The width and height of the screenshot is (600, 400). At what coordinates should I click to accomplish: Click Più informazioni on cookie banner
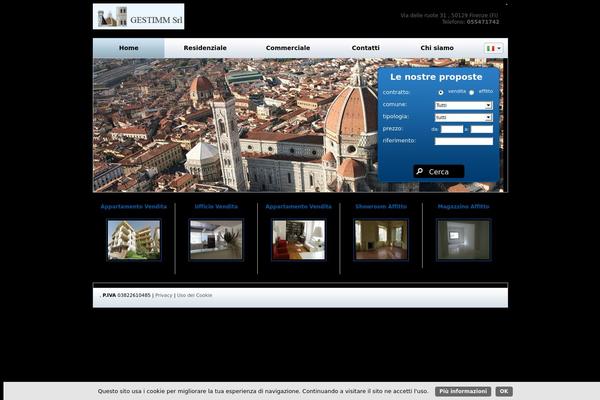pyautogui.click(x=463, y=391)
